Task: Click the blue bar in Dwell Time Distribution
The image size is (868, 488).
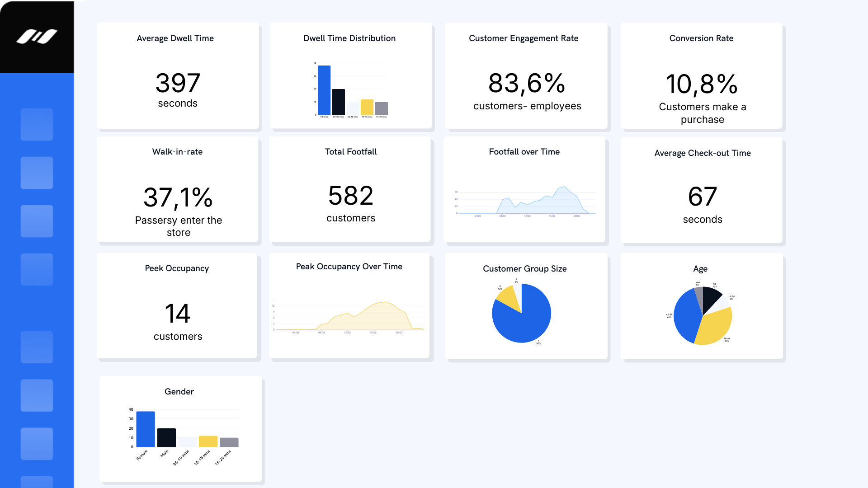Action: point(324,90)
